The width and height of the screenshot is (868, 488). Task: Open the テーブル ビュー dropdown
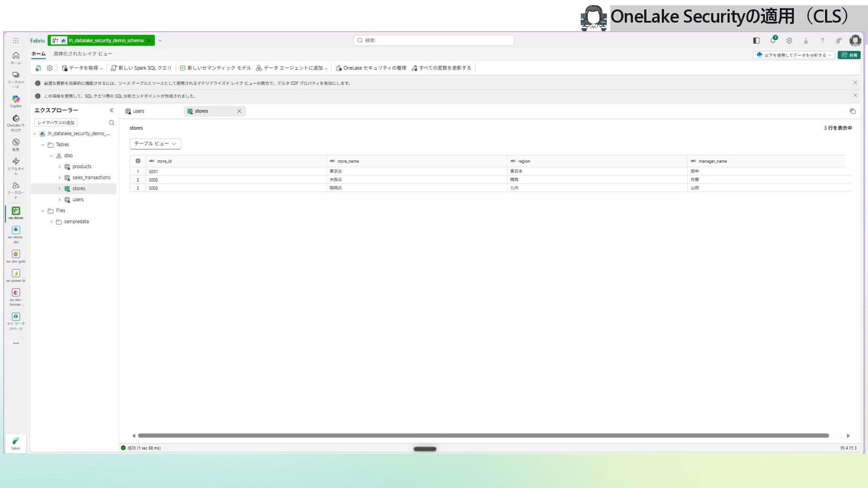(155, 144)
